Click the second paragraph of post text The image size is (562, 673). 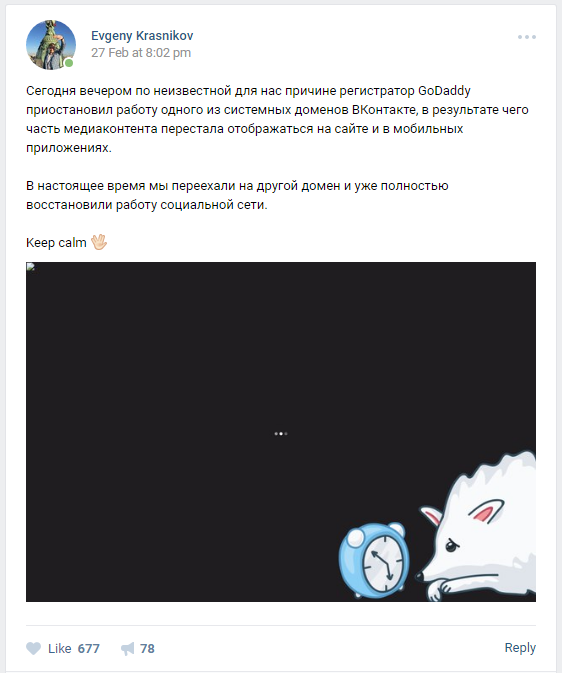237,195
